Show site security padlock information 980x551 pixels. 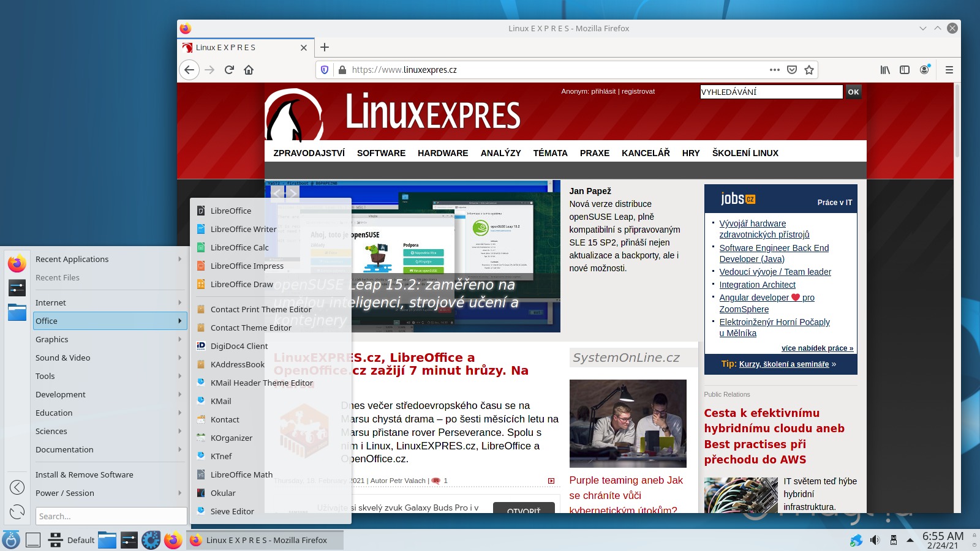[342, 70]
